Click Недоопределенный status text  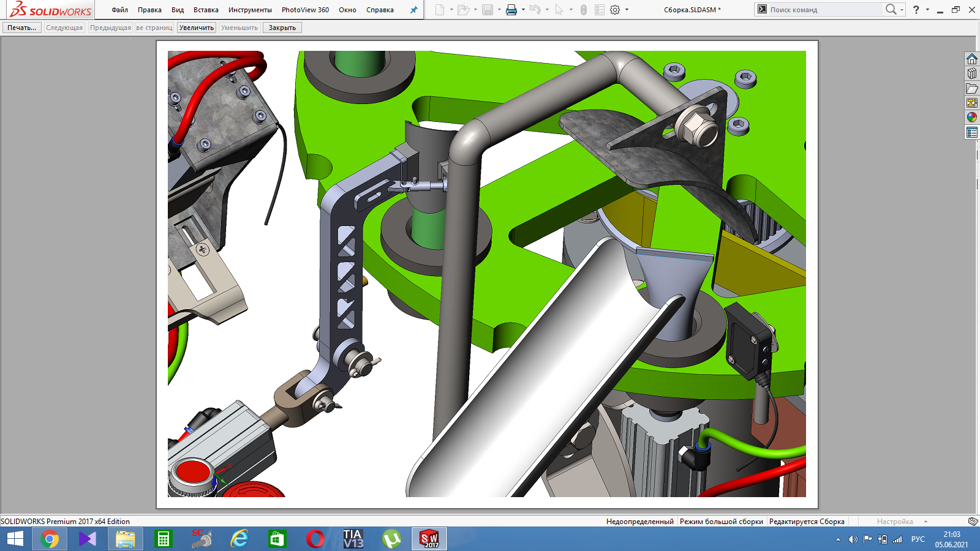(640, 522)
